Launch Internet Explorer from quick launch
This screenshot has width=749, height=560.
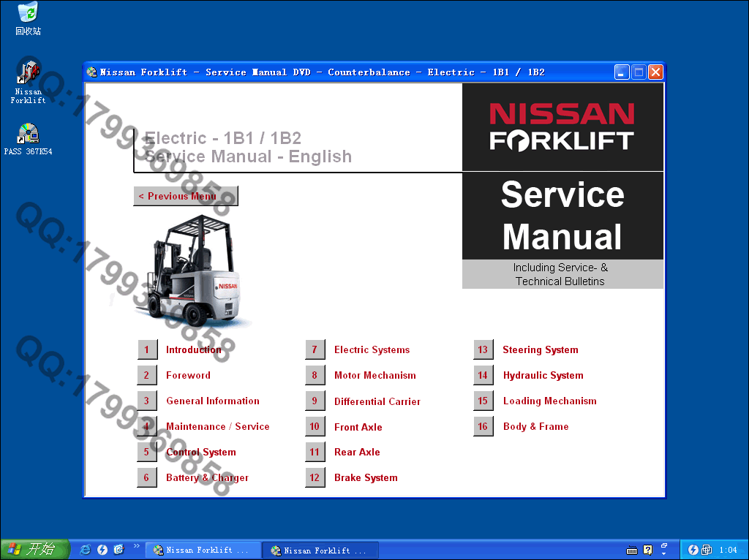86,550
